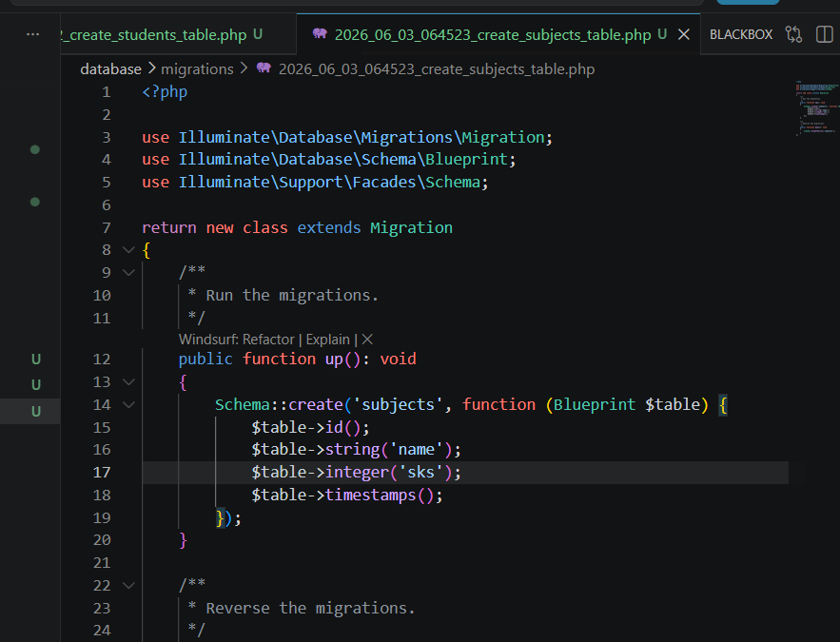Close the create_subjects_table.php tab
This screenshot has height=642, width=840.
[684, 35]
